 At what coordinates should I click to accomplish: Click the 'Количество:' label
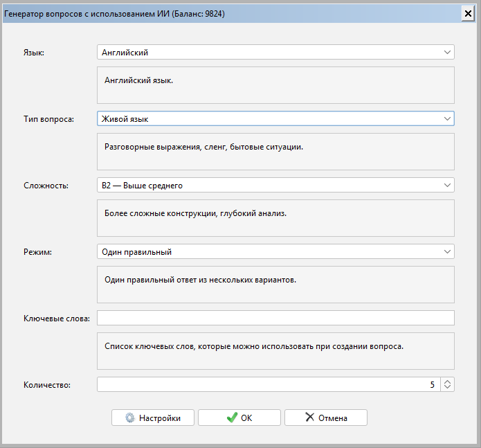(47, 385)
